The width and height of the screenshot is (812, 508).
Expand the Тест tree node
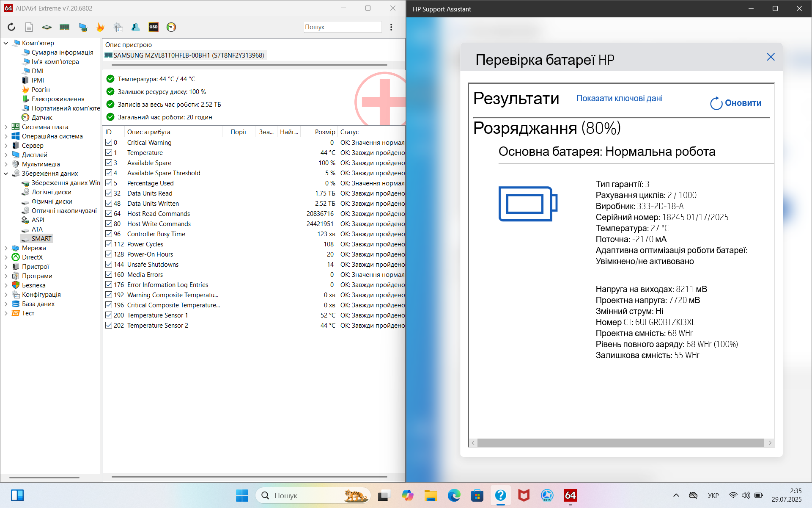pos(6,313)
